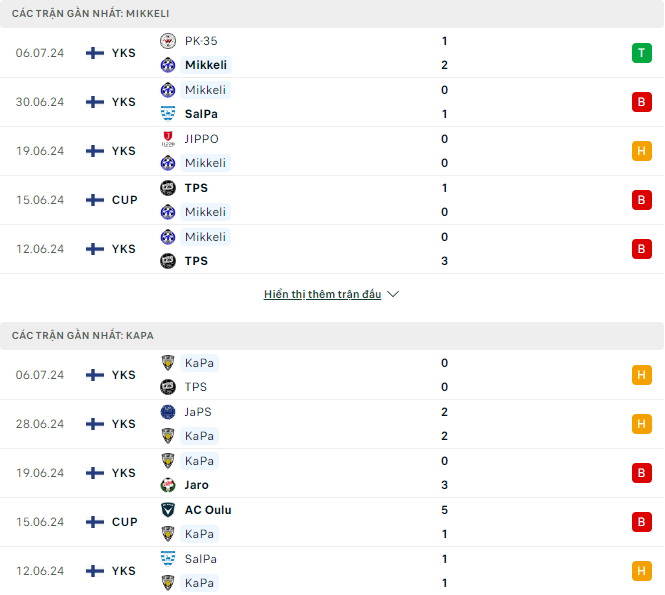The width and height of the screenshot is (665, 595).
Task: Click the Jaro team logo
Action: pyautogui.click(x=168, y=485)
